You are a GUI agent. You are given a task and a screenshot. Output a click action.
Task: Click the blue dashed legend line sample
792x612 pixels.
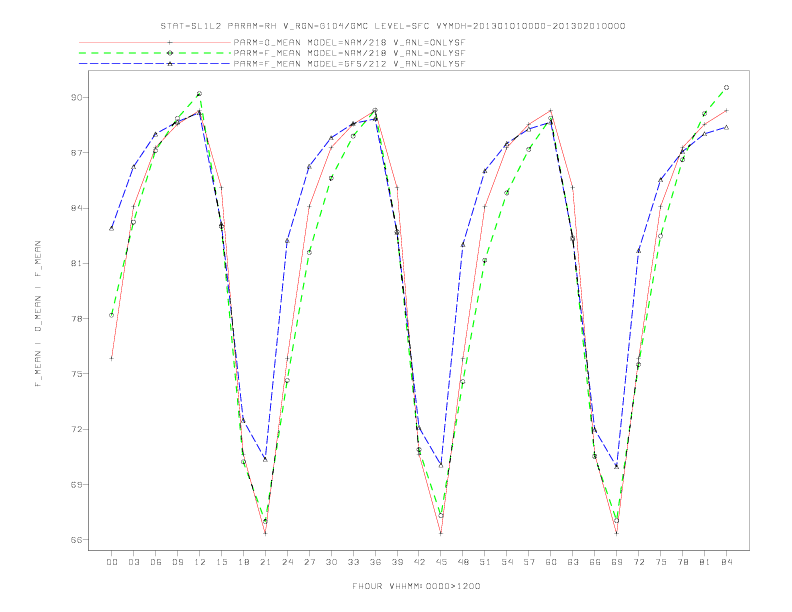click(155, 64)
